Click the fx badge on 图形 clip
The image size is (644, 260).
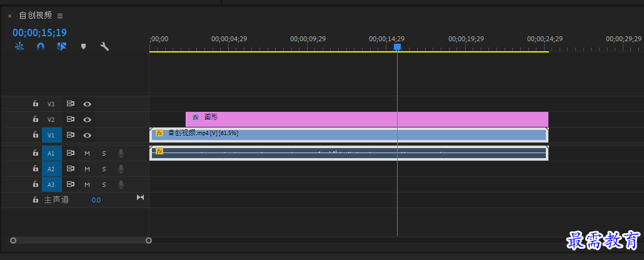point(196,117)
